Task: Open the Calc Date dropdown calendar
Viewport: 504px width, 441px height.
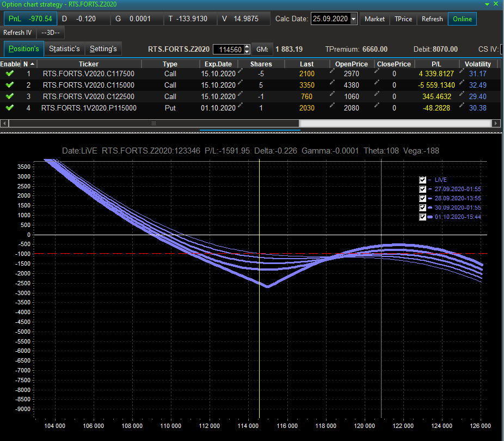Action: point(354,19)
